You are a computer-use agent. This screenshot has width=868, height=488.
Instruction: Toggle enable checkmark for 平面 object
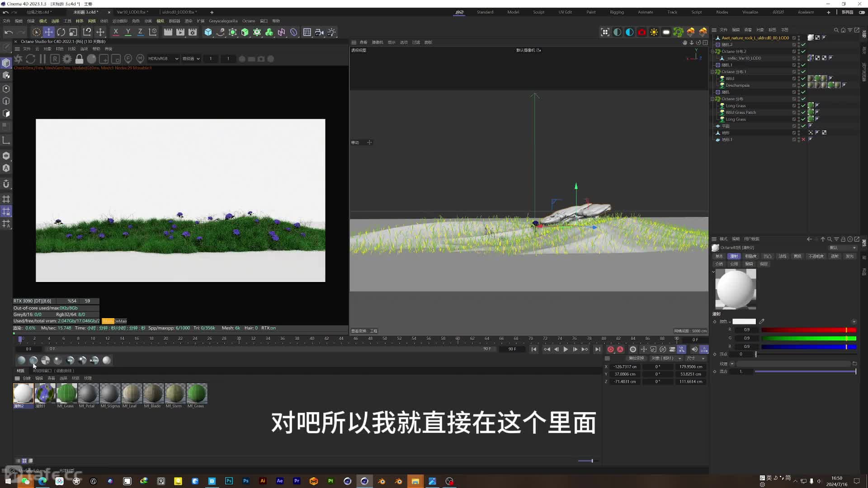803,126
